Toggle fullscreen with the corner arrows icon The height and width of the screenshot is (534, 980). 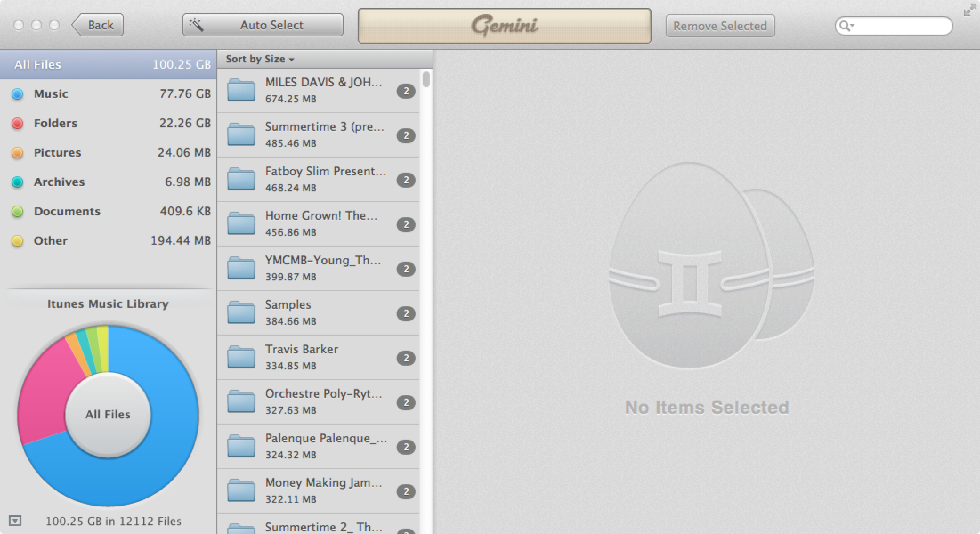969,10
